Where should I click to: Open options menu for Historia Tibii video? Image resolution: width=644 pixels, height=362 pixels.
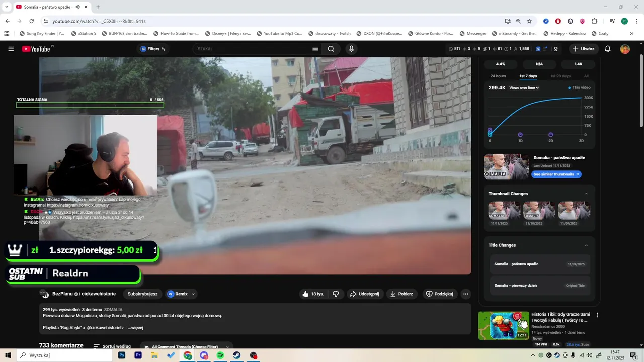597,315
